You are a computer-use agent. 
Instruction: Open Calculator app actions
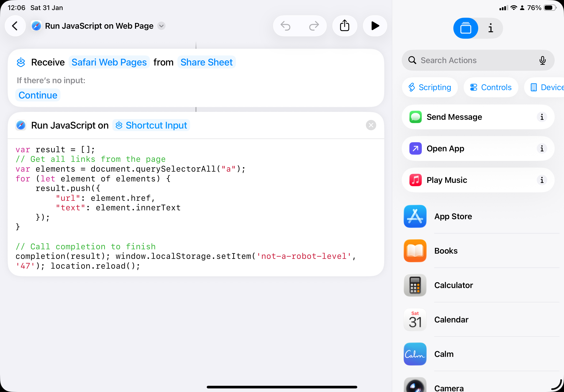click(x=453, y=285)
